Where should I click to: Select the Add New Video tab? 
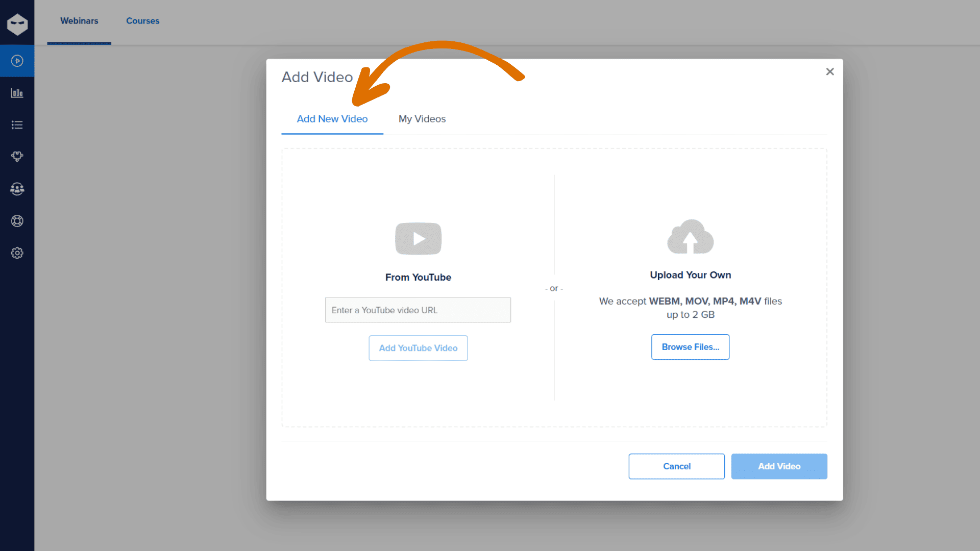click(x=332, y=119)
